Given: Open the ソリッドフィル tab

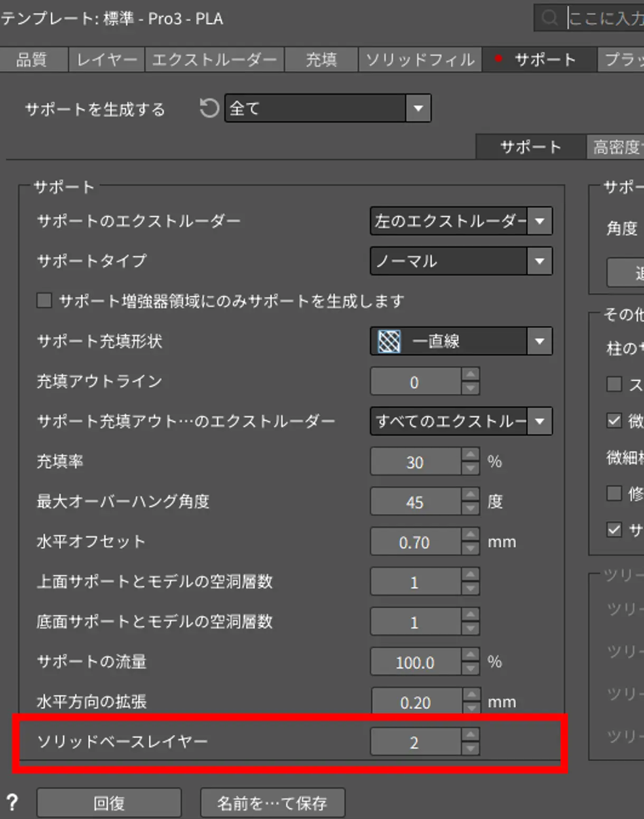Looking at the screenshot, I should tap(420, 60).
